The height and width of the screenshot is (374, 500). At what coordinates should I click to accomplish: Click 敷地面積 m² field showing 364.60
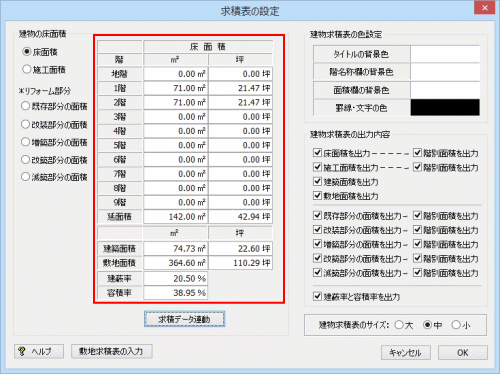pyautogui.click(x=176, y=263)
